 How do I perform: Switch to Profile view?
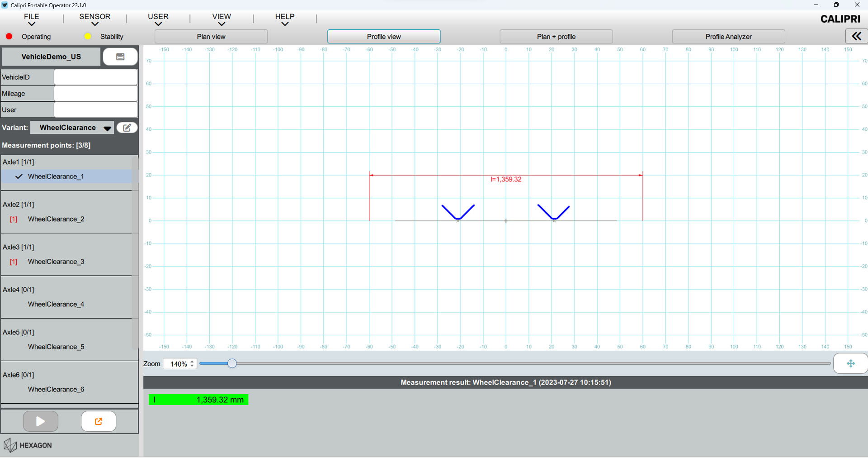(384, 37)
